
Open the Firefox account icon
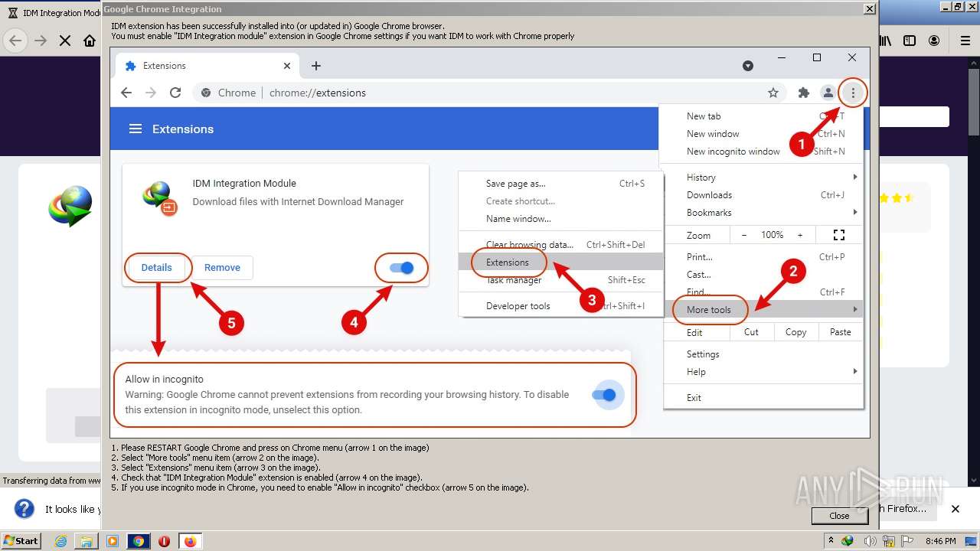934,41
